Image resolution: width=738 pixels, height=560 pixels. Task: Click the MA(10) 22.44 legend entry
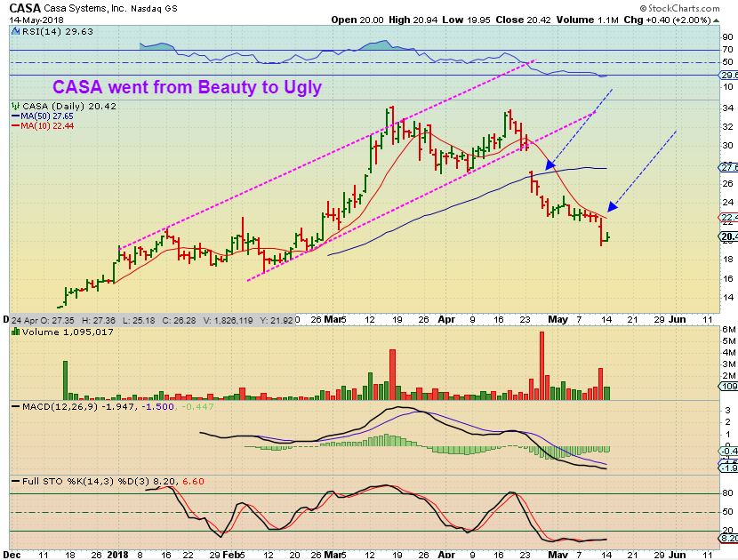[43, 125]
